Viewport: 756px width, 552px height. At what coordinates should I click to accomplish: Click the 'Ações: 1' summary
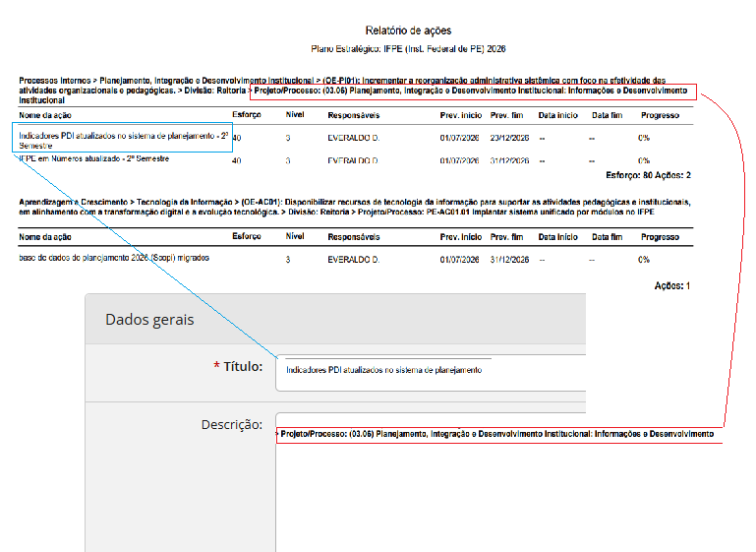(672, 286)
